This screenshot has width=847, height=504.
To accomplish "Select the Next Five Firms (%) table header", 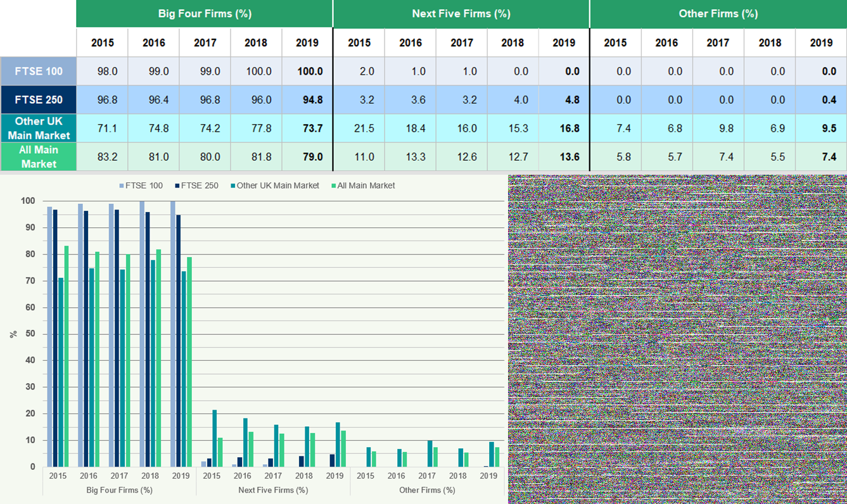I will click(x=461, y=13).
